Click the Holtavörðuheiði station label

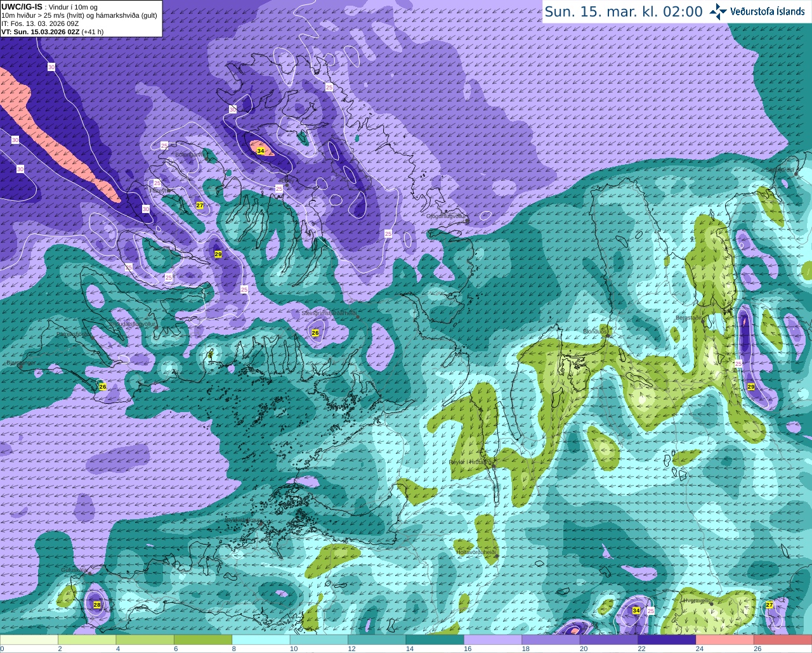476,552
